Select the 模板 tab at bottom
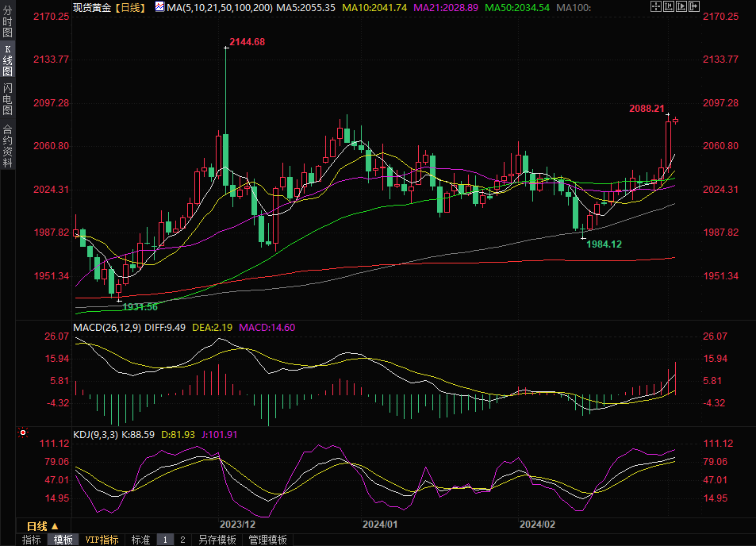756x546 pixels. pyautogui.click(x=63, y=540)
